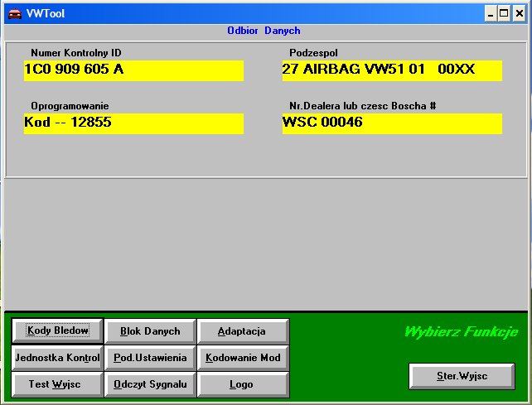This screenshot has height=405, width=532.
Task: Click the Odbior Danych heading
Action: pyautogui.click(x=264, y=31)
